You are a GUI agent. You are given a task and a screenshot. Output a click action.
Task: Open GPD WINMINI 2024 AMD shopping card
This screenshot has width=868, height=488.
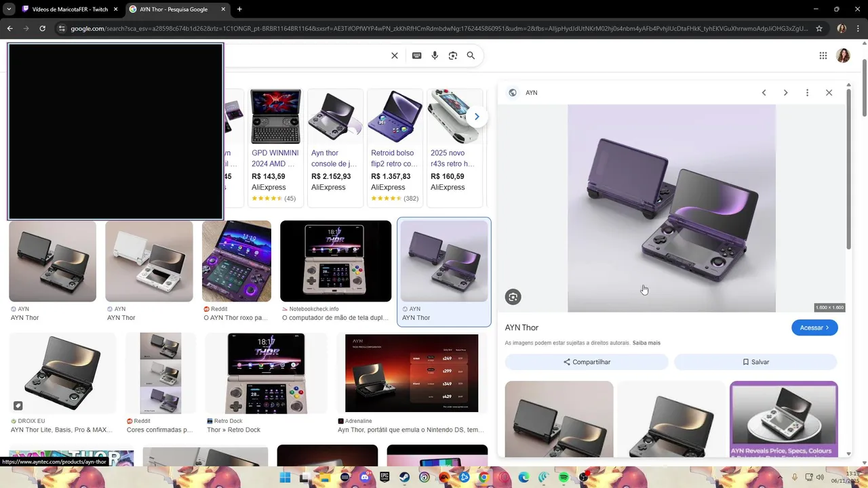coord(275,148)
